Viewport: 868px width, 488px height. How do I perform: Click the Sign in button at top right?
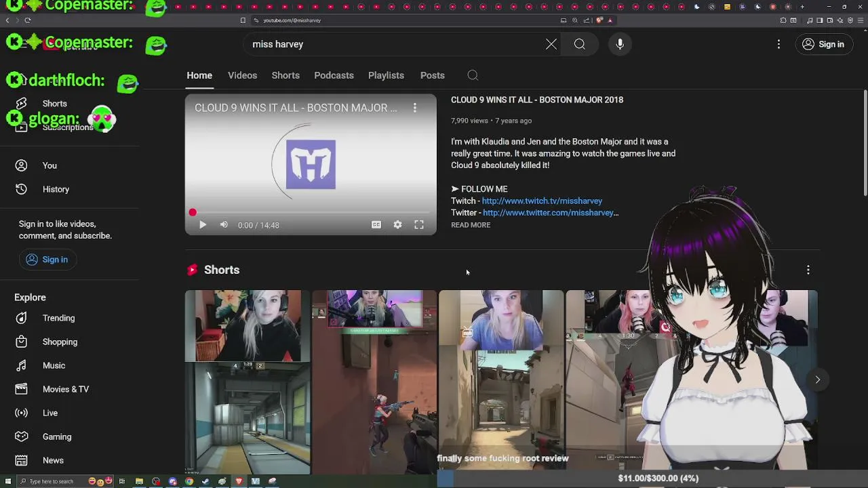pyautogui.click(x=823, y=44)
